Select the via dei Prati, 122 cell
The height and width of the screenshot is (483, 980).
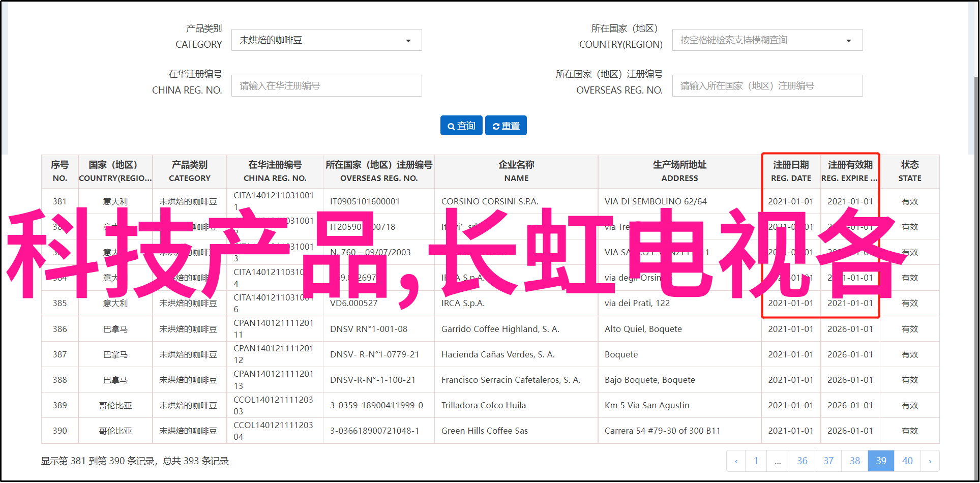[680, 304]
